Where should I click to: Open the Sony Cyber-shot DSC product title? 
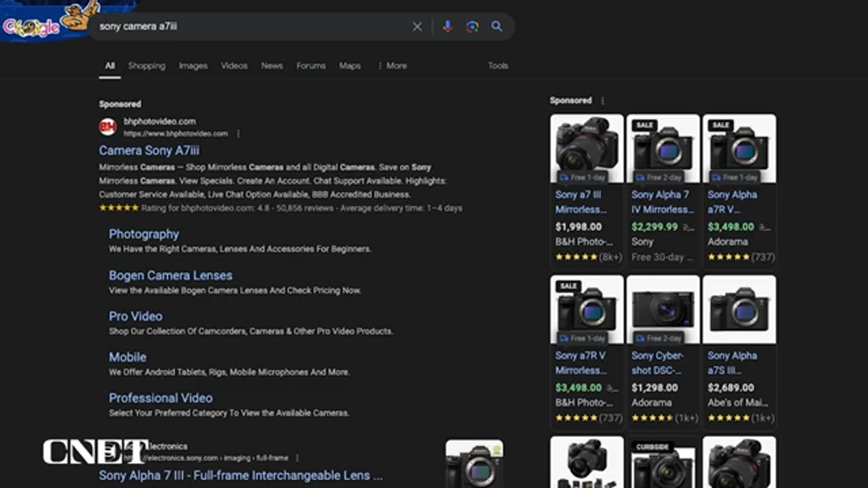(x=657, y=363)
